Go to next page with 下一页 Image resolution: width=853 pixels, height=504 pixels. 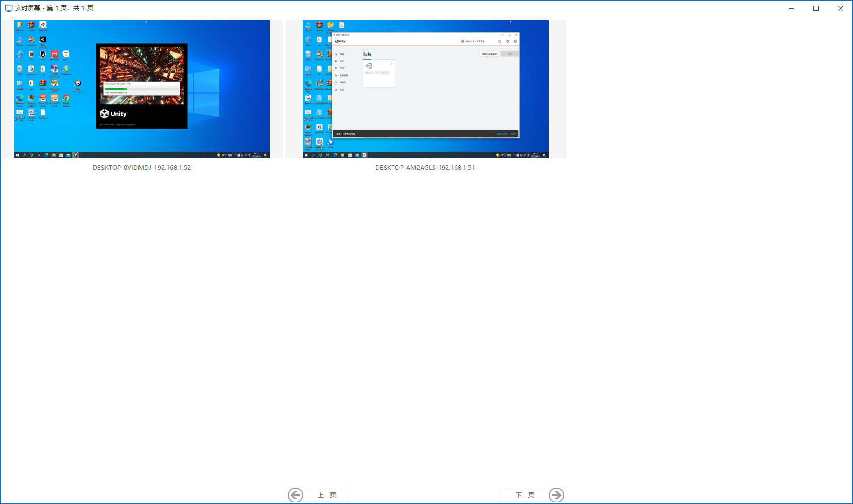point(534,495)
